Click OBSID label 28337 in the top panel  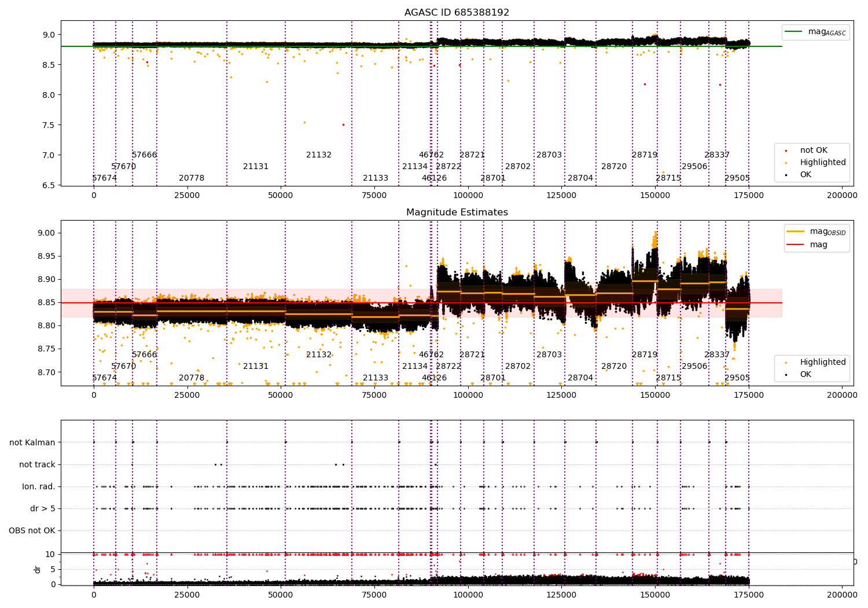pyautogui.click(x=717, y=155)
